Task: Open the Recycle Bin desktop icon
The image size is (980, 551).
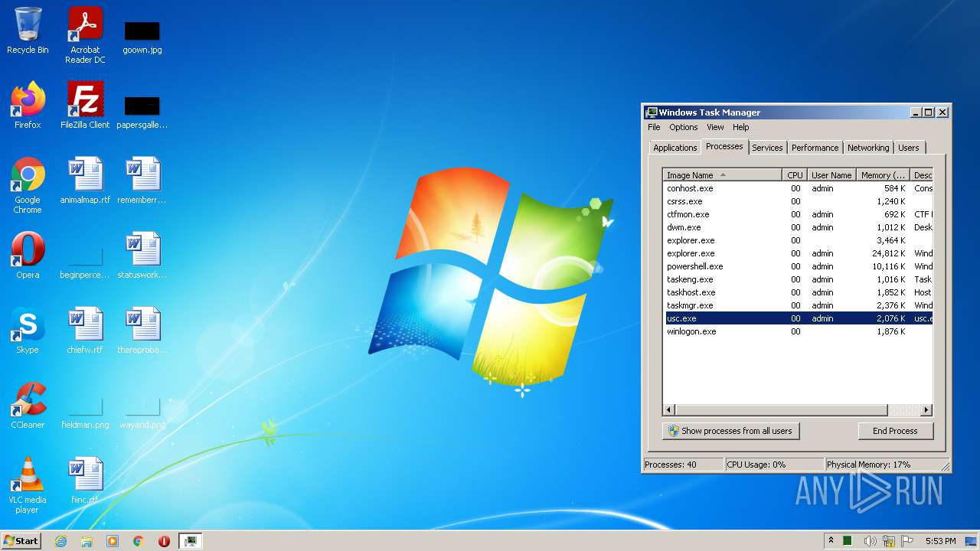Action: point(28,31)
